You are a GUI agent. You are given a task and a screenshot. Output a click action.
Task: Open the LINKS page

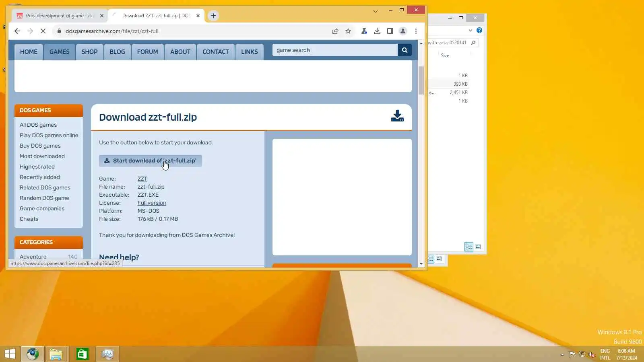point(250,52)
